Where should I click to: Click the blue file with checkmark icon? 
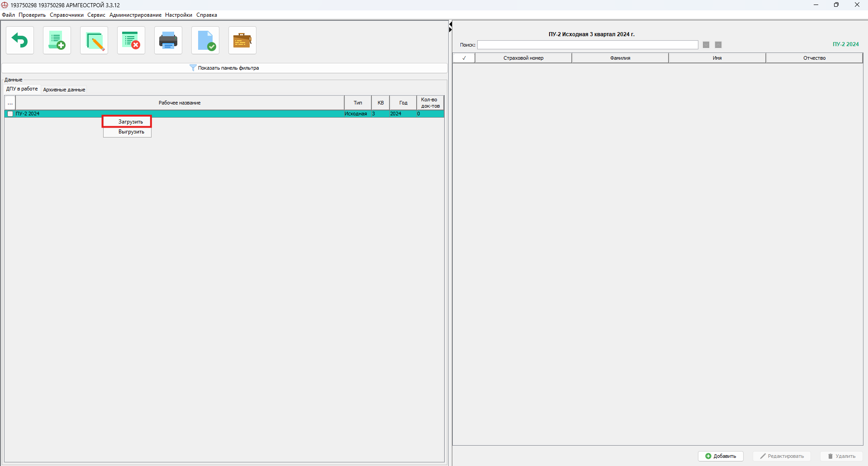click(205, 40)
